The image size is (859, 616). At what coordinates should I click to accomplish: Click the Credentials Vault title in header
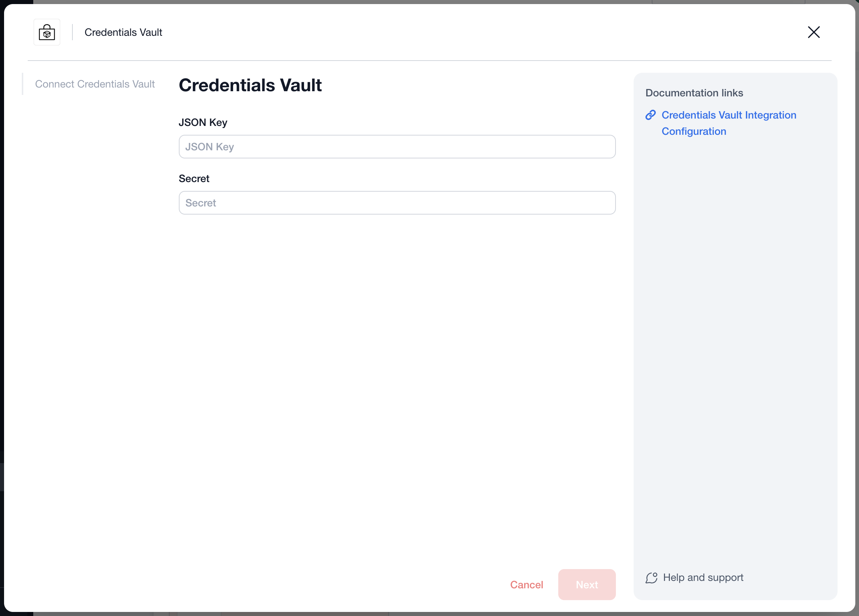coord(123,32)
